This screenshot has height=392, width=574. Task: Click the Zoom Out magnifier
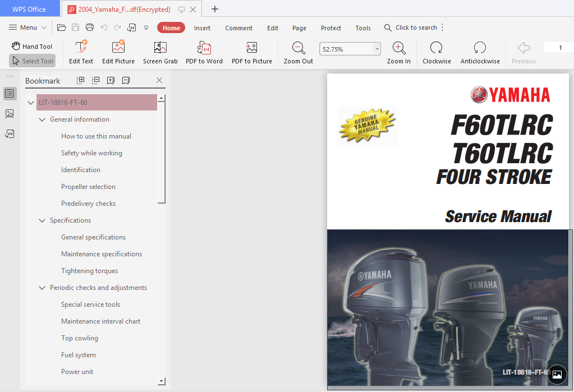(299, 52)
